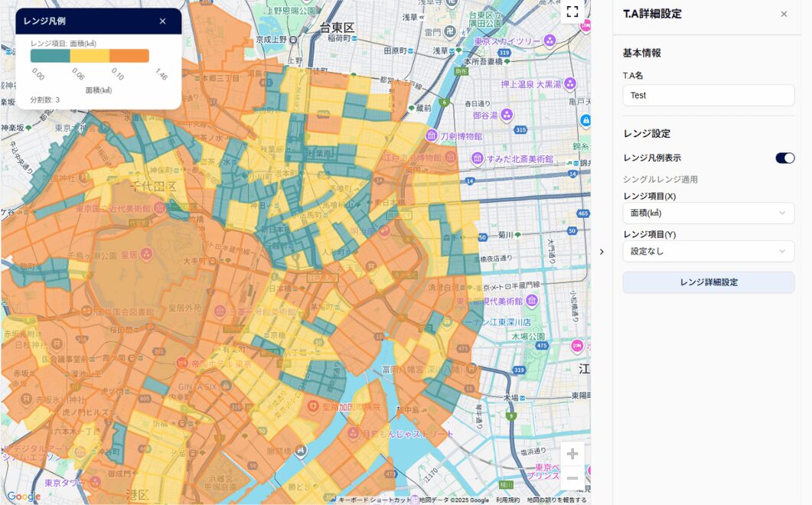812x505 pixels.
Task: Click the teal swatch in the legend
Action: [x=50, y=56]
